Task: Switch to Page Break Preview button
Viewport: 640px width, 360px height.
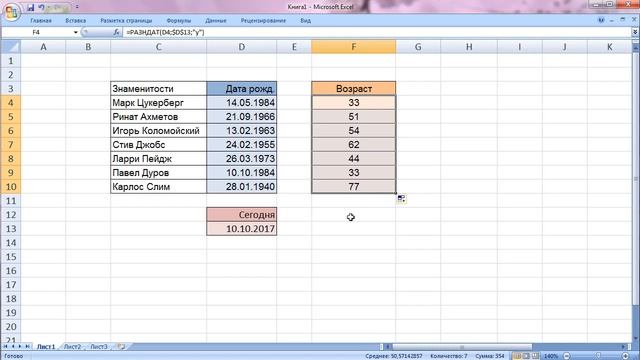Action: click(x=535, y=356)
